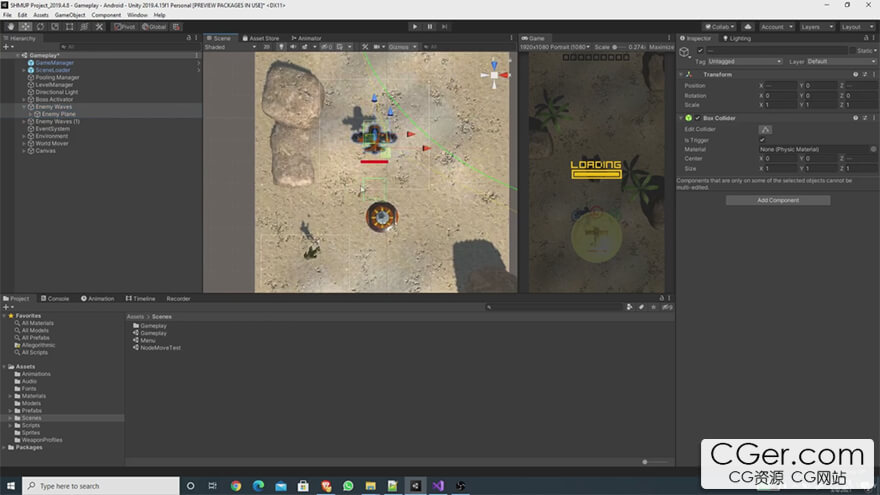Toggle Box Collider enabled checkbox

(698, 118)
